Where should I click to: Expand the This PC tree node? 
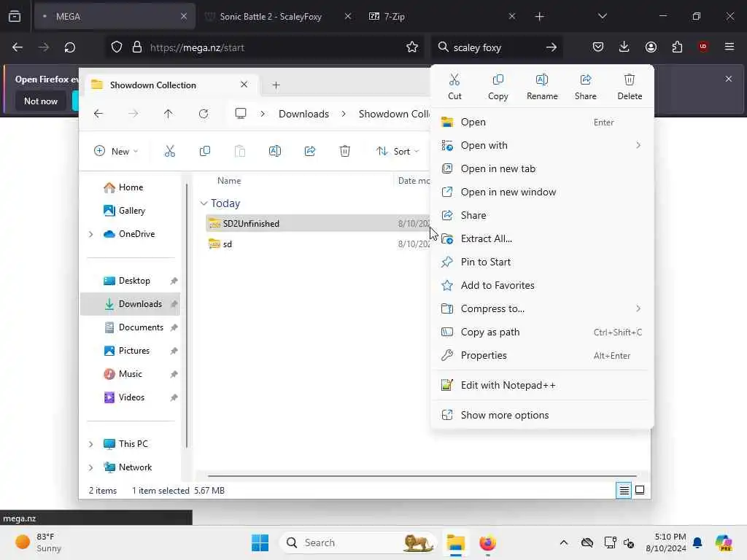point(91,444)
